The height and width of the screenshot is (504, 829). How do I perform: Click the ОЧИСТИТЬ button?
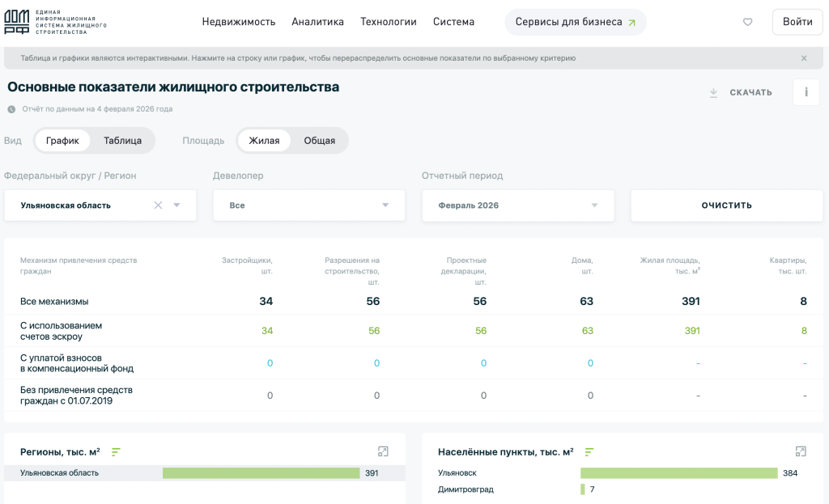[x=727, y=205]
